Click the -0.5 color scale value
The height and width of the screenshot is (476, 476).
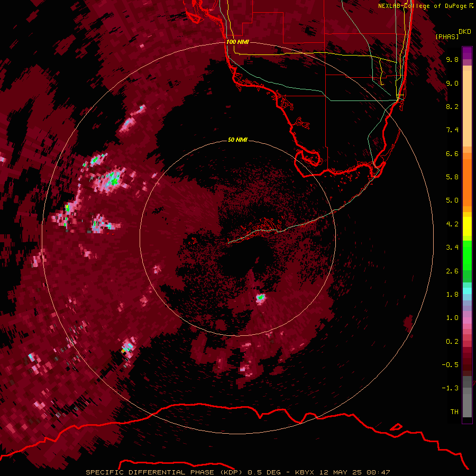(450, 365)
